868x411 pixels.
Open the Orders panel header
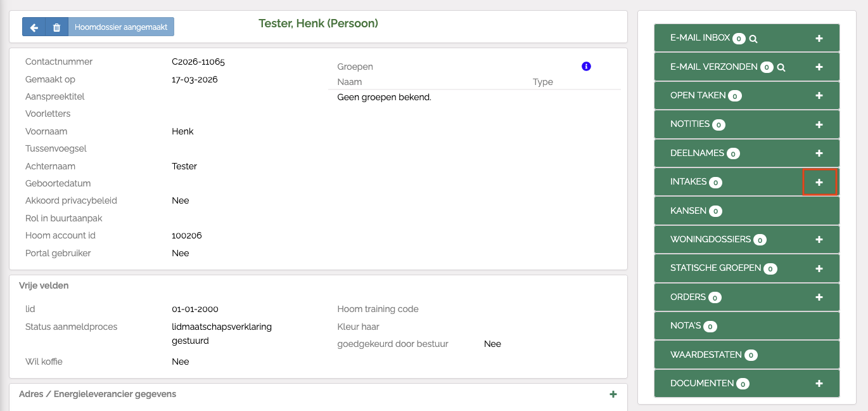coord(688,297)
